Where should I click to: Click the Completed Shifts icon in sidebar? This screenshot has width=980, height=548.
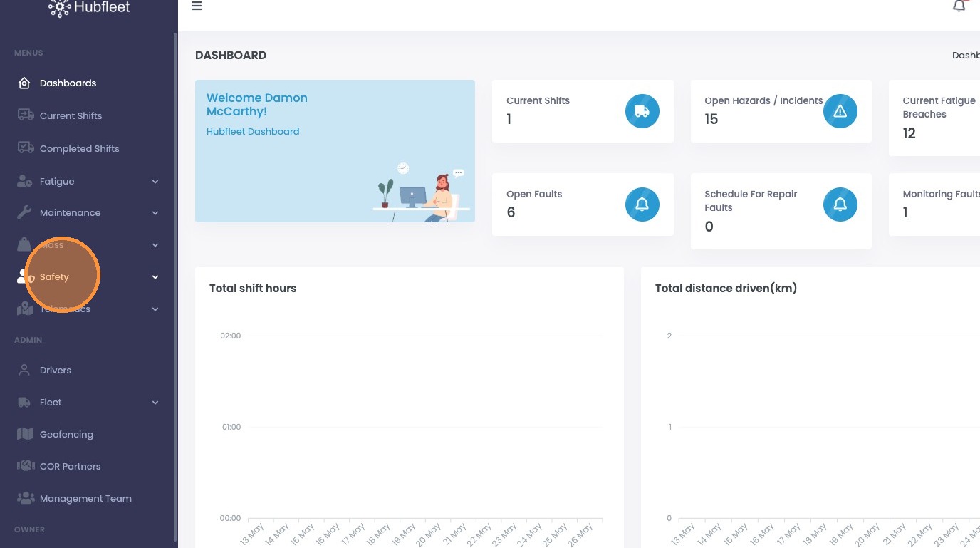[26, 148]
